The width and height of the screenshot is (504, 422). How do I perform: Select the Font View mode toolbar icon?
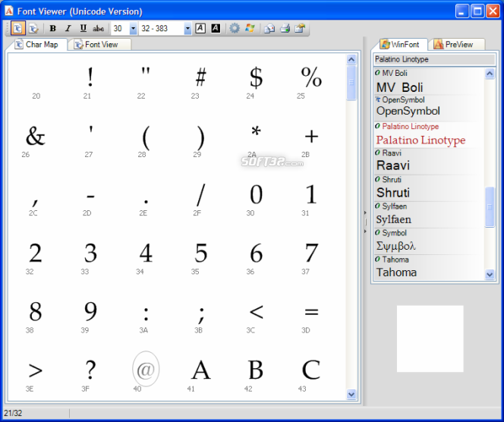[x=33, y=28]
